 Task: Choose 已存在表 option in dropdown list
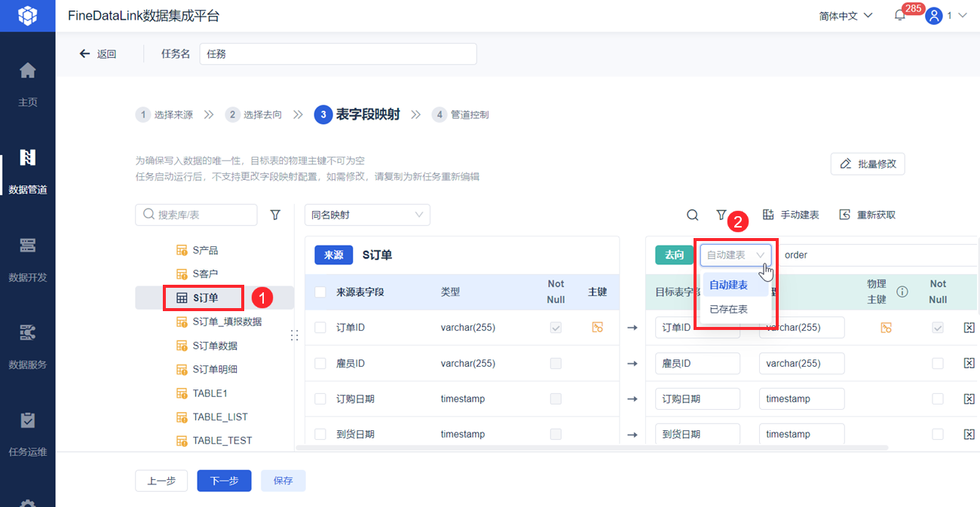click(x=736, y=309)
